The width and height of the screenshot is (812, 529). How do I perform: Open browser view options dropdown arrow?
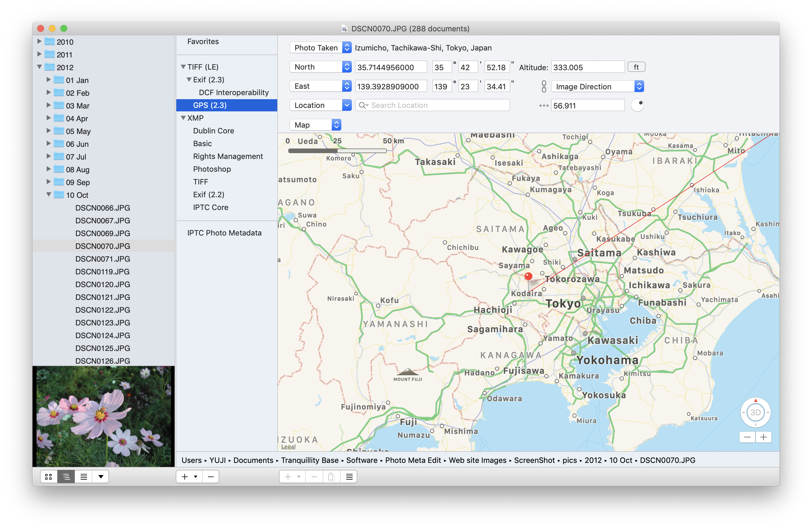101,477
